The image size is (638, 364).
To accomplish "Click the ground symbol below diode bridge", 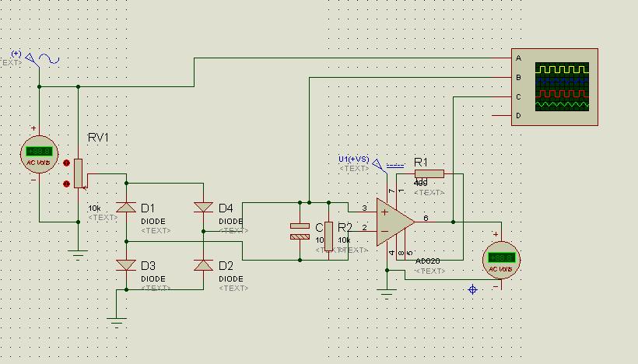I will click(117, 323).
